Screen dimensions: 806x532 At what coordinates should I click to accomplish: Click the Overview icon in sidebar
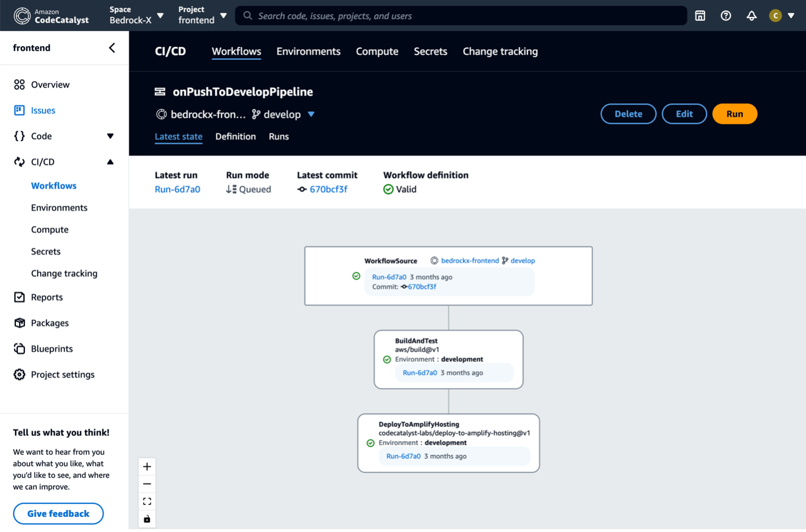(19, 85)
